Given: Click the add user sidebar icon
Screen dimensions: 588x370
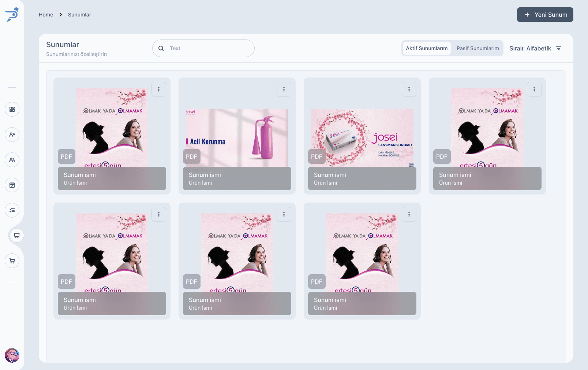Looking at the screenshot, I should click(x=12, y=135).
